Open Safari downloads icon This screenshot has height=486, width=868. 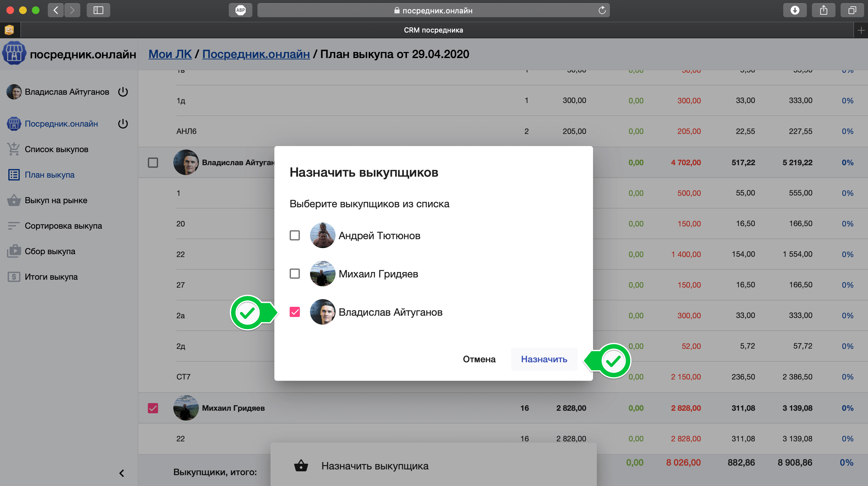point(794,10)
